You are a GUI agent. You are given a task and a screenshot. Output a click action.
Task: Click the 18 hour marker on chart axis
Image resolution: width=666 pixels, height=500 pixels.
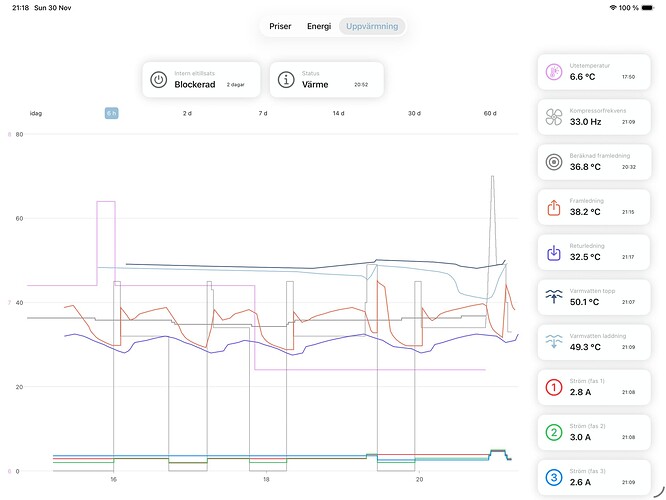pos(266,480)
